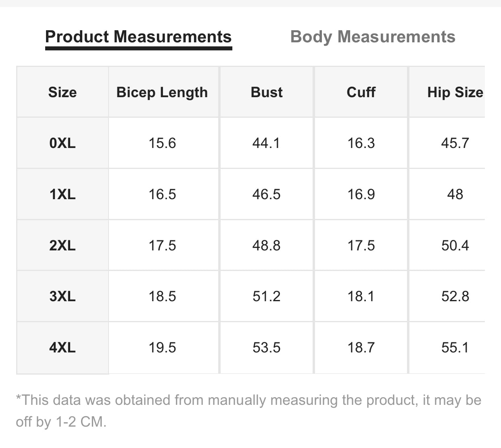This screenshot has width=501, height=448.
Task: Click the 0XL bust value 44.1
Action: (266, 143)
